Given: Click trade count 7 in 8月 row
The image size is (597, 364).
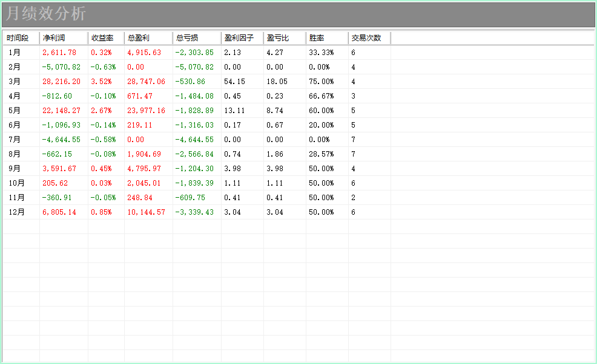Looking at the screenshot, I should tap(354, 154).
